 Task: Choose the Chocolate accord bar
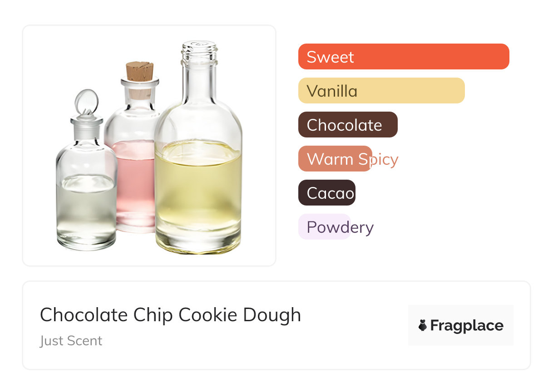click(x=348, y=125)
